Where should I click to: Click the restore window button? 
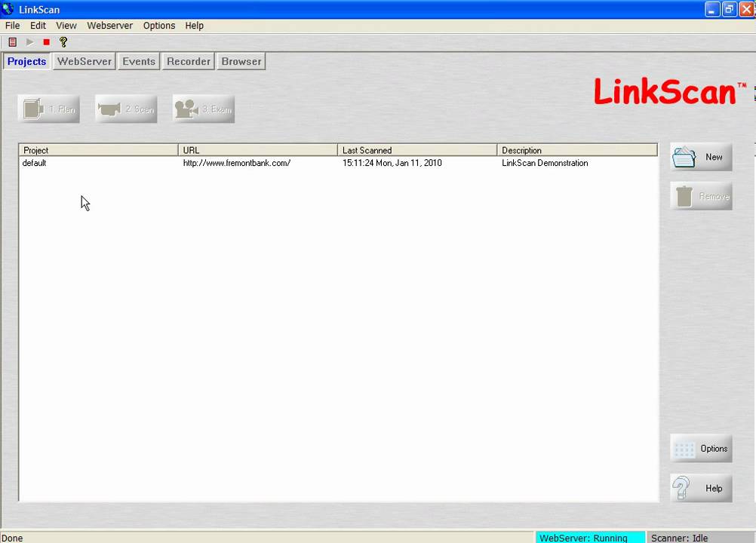point(729,9)
